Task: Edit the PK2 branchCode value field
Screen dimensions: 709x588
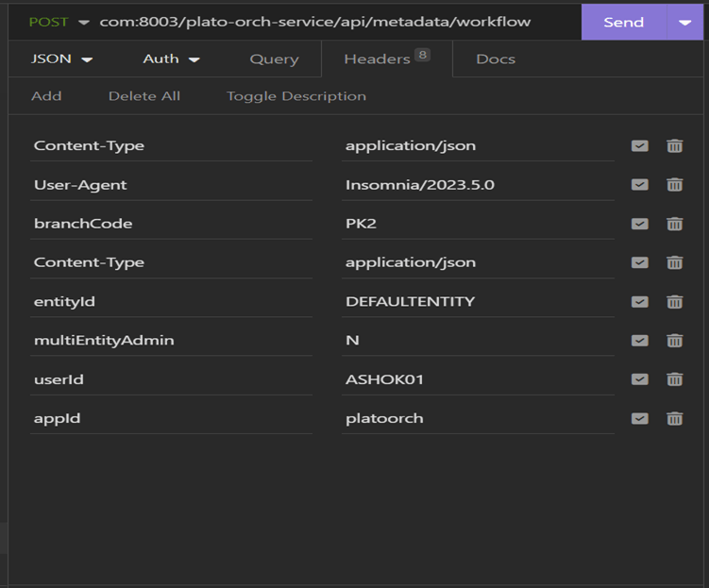Action: tap(477, 224)
